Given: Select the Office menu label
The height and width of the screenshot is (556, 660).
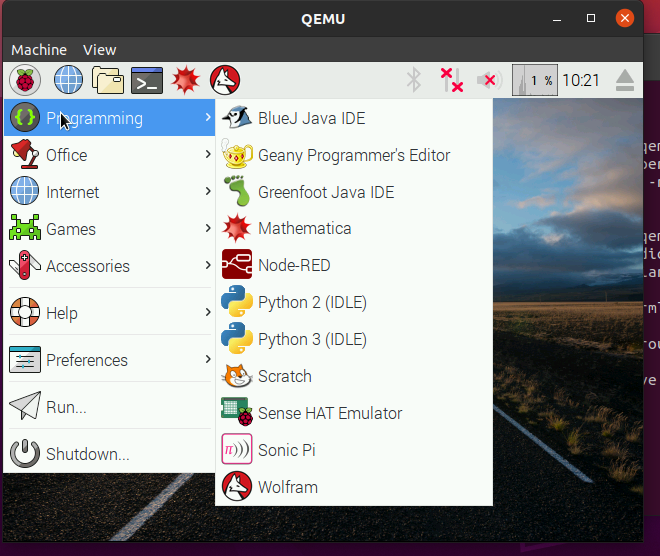Looking at the screenshot, I should pyautogui.click(x=67, y=155).
